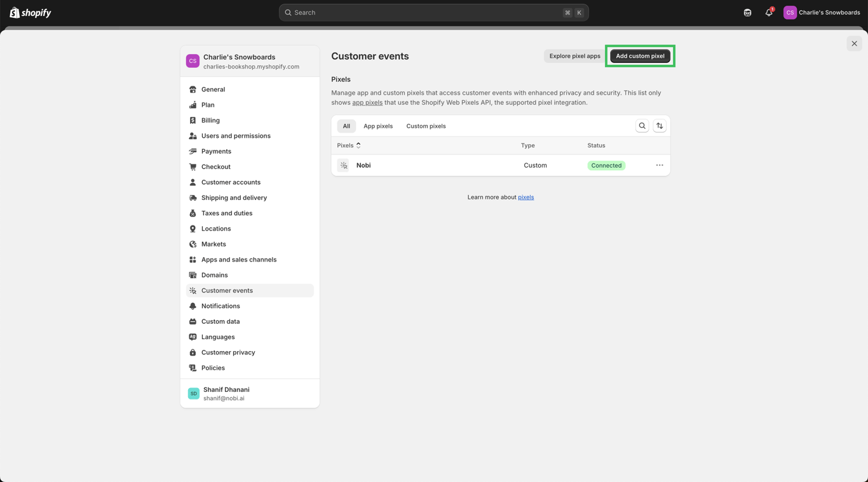Switch to the Custom pixels tab
Viewport: 868px width, 482px height.
(x=426, y=126)
